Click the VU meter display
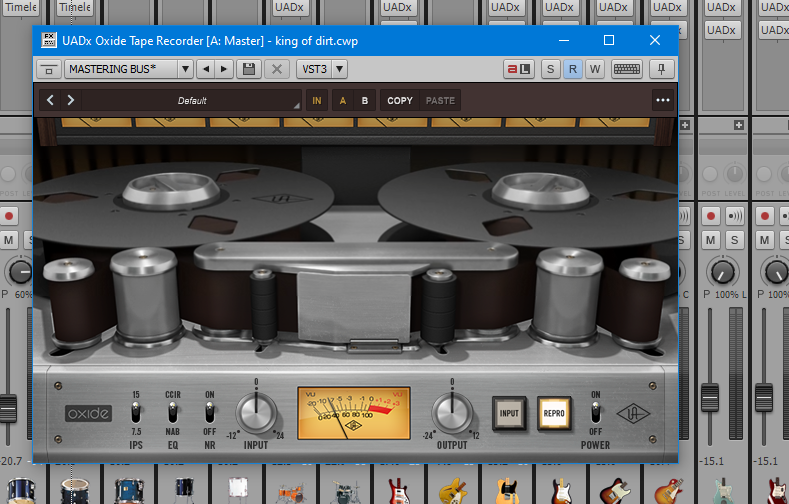 [x=354, y=413]
